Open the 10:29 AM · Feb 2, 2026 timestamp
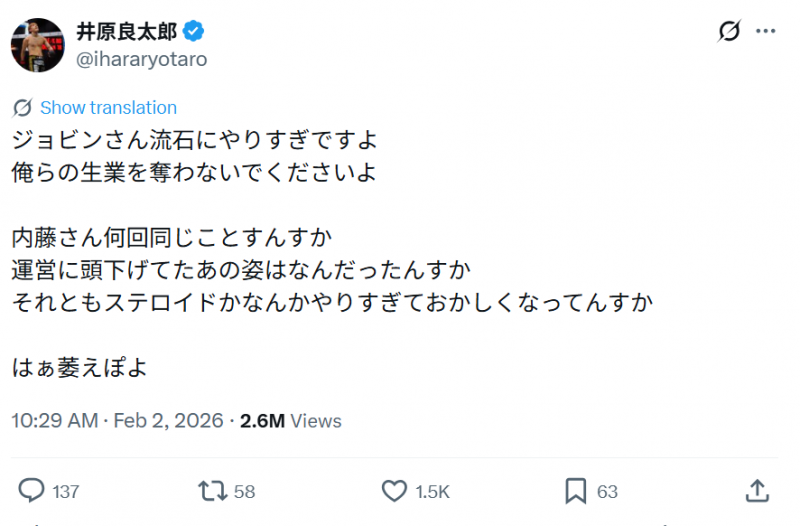Screen dimensions: 800x526 [118, 421]
